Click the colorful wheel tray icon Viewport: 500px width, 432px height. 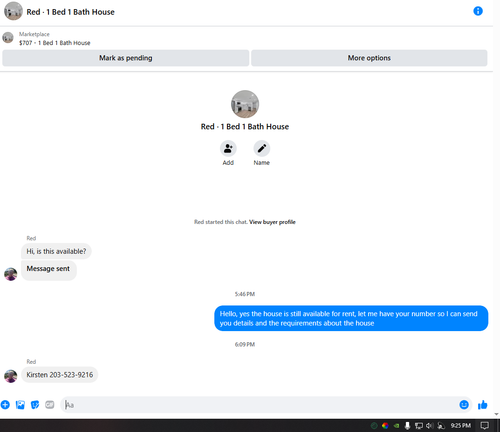[x=385, y=426]
